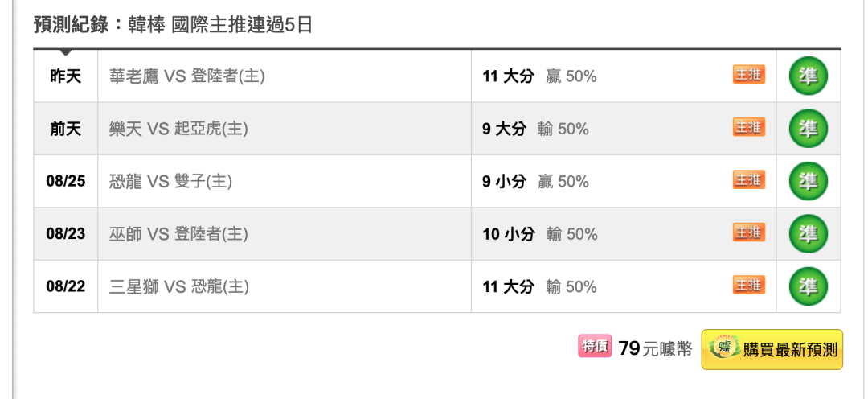
Task: Open 恐龍 VS 雙子(主) matchup
Action: pos(170,181)
